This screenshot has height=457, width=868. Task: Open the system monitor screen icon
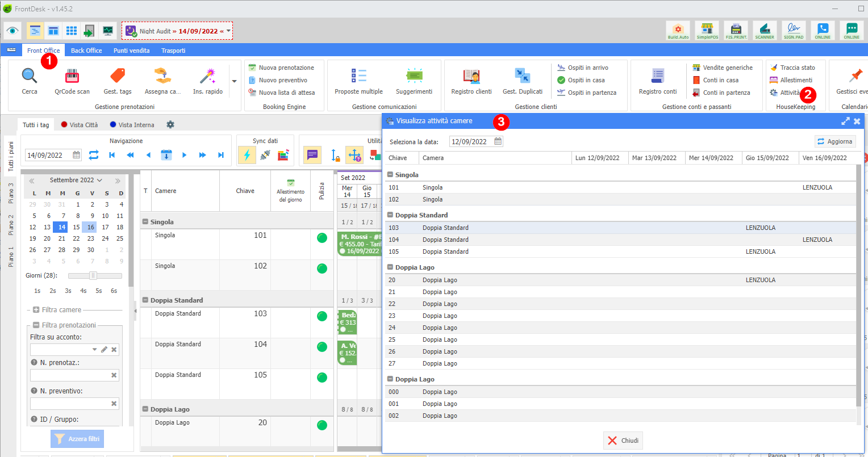click(108, 31)
